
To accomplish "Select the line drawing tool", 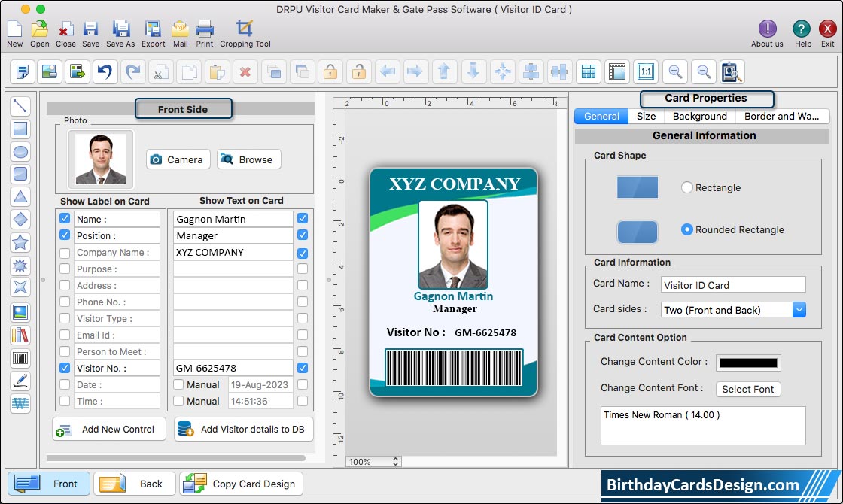I will [x=20, y=106].
